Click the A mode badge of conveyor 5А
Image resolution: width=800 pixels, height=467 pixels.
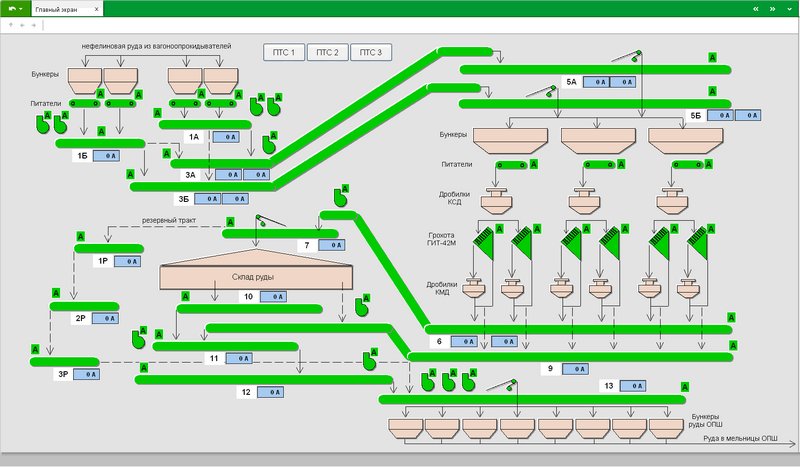tap(712, 58)
